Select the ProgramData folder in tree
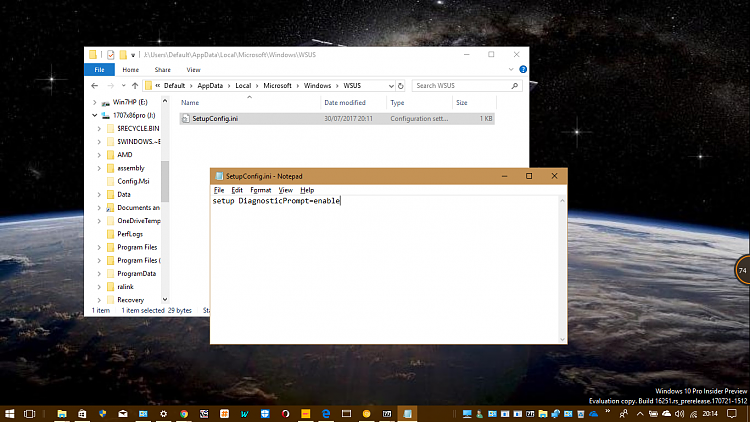The width and height of the screenshot is (750, 422). coord(136,274)
